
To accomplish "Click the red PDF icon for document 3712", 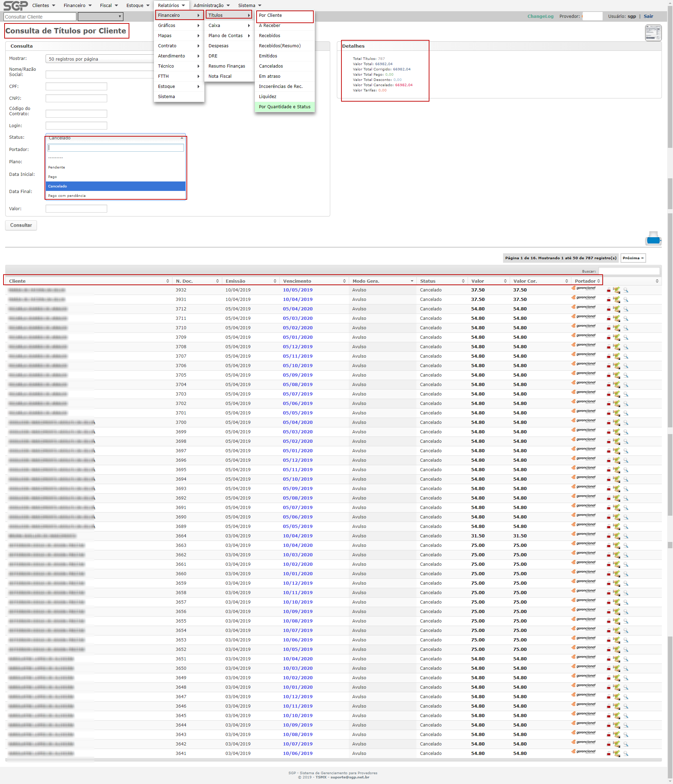I will tap(608, 309).
